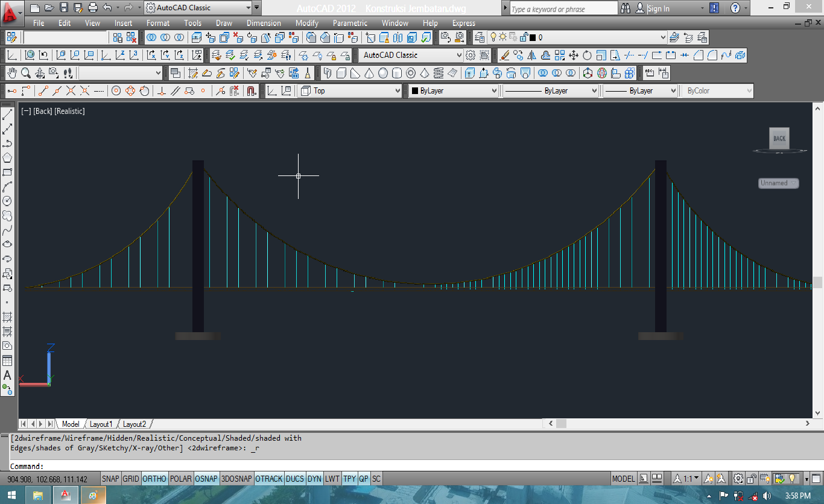
Task: Toggle SNAP mode in status bar
Action: [x=110, y=479]
